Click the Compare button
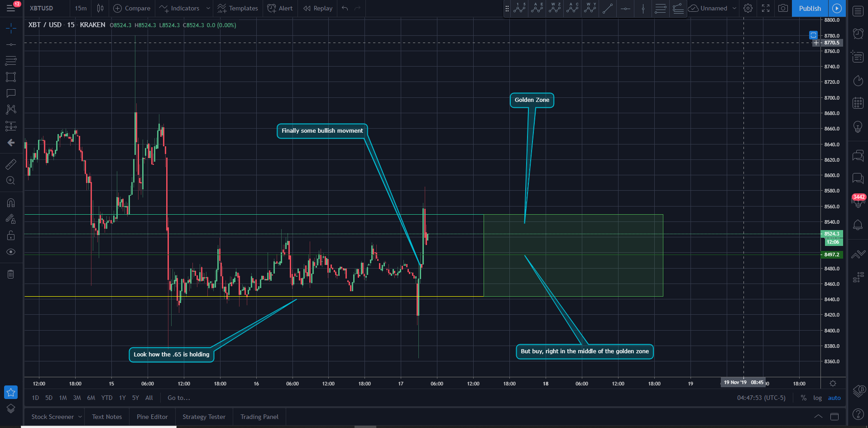The height and width of the screenshot is (428, 868). click(x=131, y=8)
